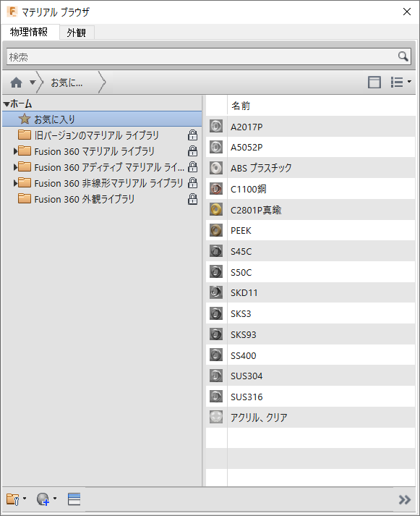420x516 pixels.
Task: Click the PEEK material icon
Action: pos(216,230)
